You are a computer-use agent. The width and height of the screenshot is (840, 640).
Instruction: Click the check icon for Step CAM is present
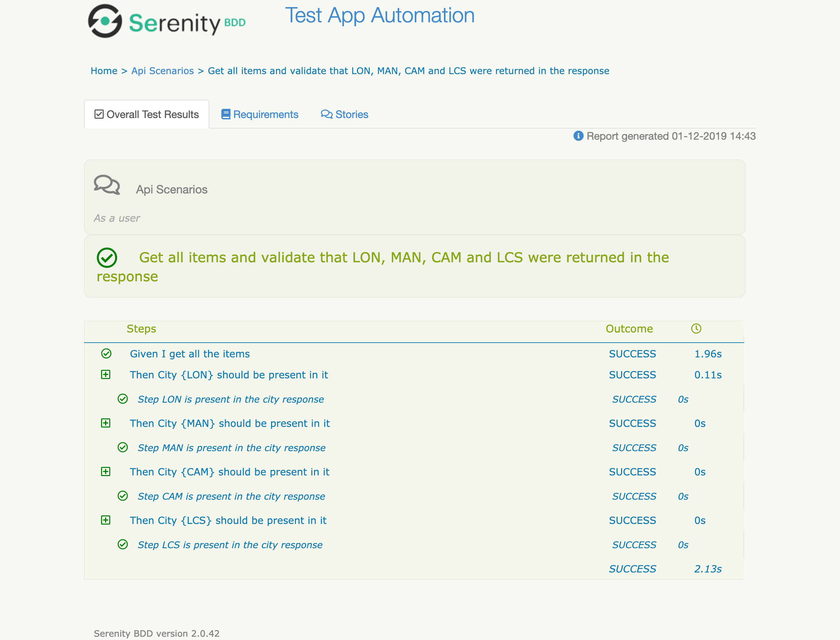click(x=123, y=496)
